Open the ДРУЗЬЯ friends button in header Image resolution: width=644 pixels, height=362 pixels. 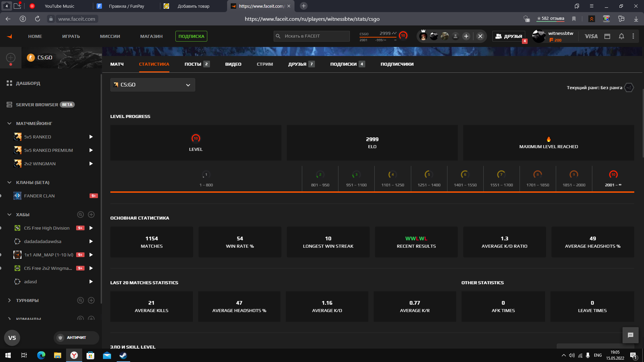[509, 36]
